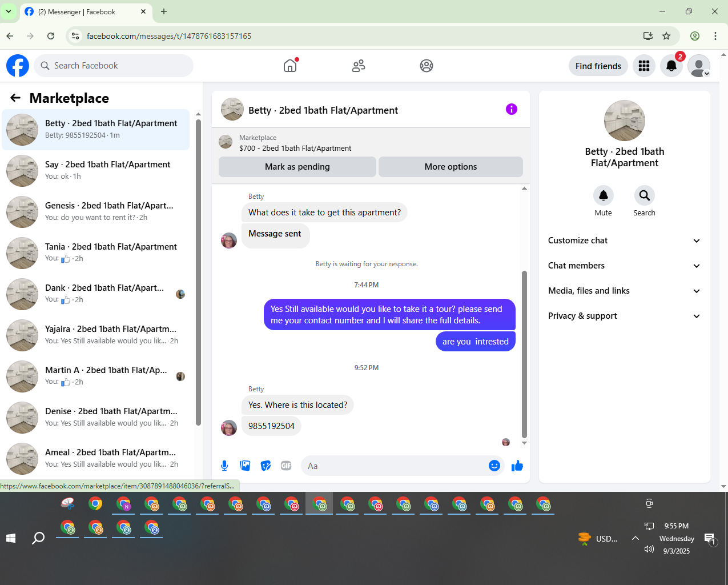
Task: Open the 9:55 PM clock and date
Action: click(x=677, y=538)
